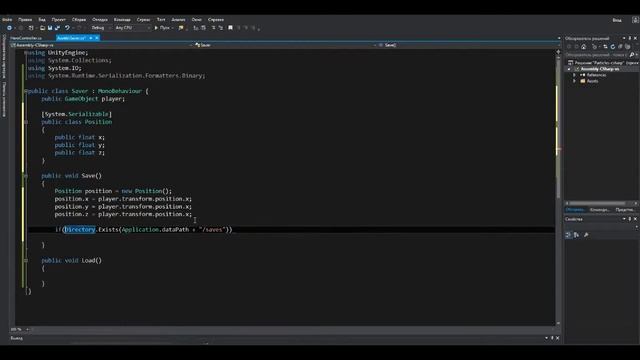Open the Тест menu
Image resolution: width=640 pixels, height=360 pixels.
pos(161,20)
